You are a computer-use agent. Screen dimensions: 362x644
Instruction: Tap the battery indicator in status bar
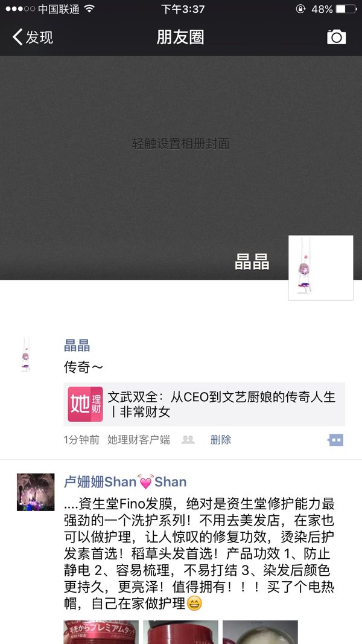pos(346,9)
